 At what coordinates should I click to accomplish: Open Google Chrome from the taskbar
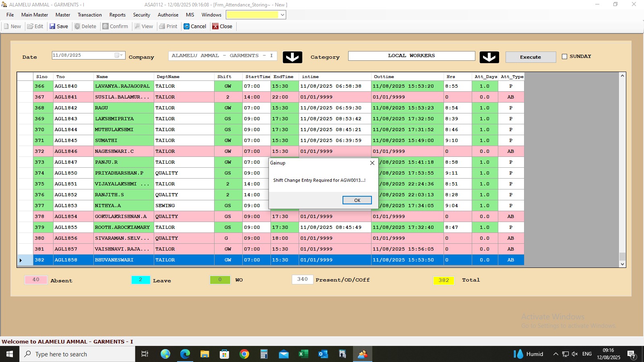point(244,354)
